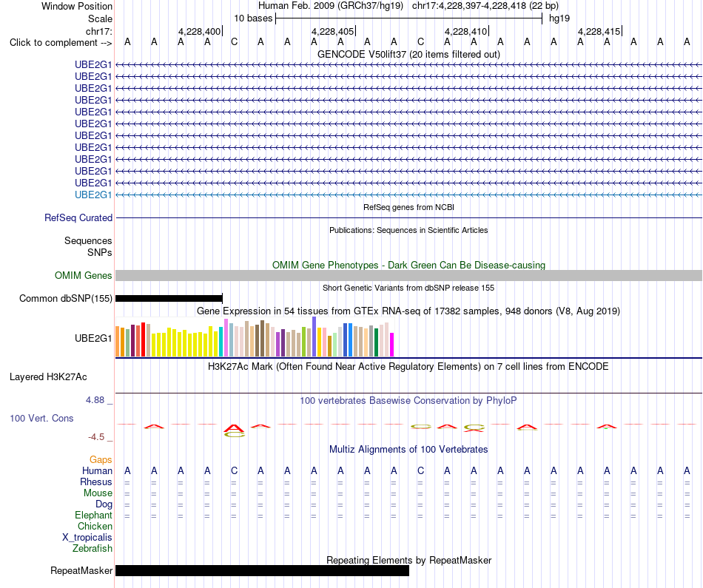Click the black RepeatMasker element bar
This screenshot has width=703, height=588.
[262, 570]
